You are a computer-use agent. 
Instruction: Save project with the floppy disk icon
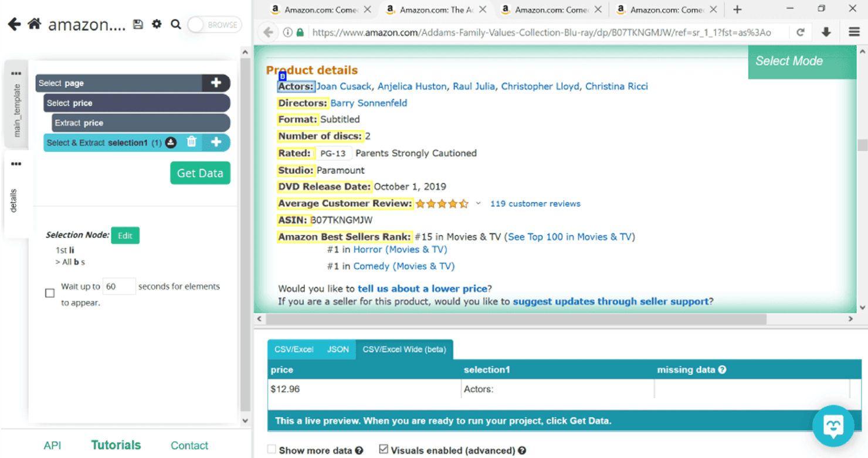(x=138, y=25)
